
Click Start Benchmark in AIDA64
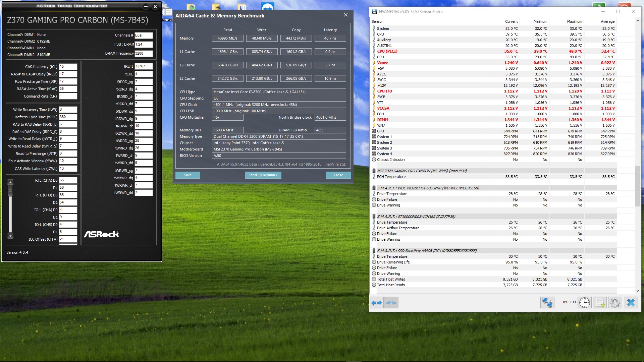pyautogui.click(x=263, y=175)
